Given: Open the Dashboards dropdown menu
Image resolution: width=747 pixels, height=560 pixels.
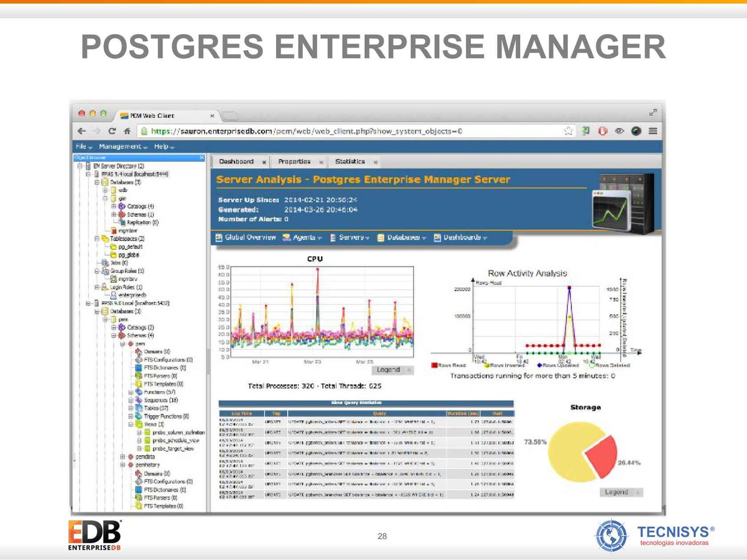Looking at the screenshot, I should coord(460,238).
